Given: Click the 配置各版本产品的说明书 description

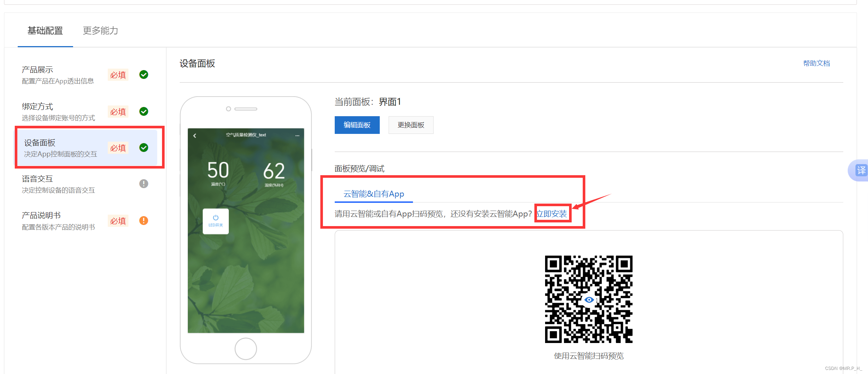Looking at the screenshot, I should [58, 227].
